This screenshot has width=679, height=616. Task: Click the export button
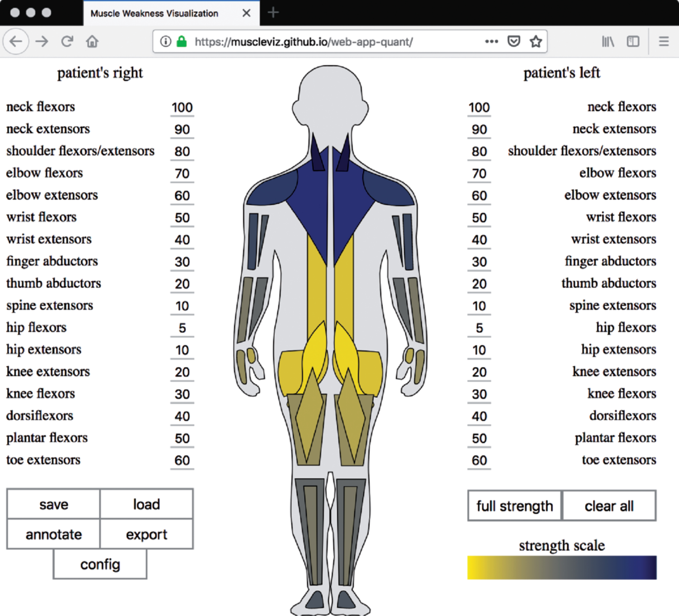147,535
